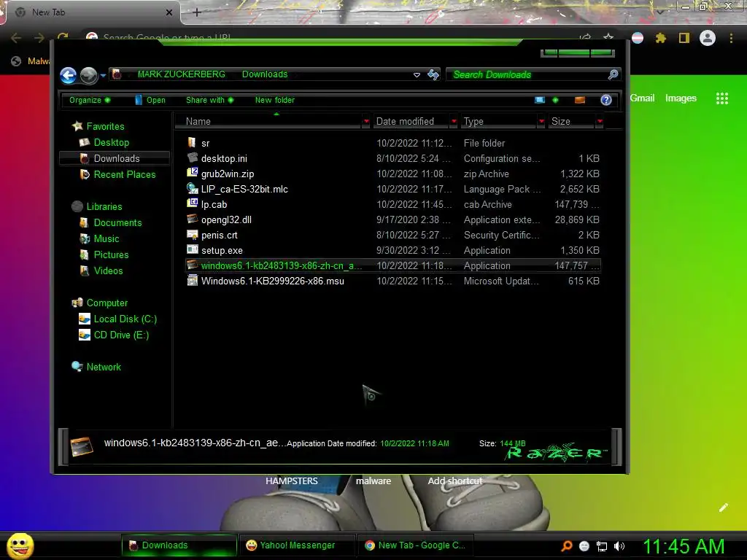This screenshot has width=747, height=560.
Task: Select the desktop.ini file icon
Action: (192, 157)
